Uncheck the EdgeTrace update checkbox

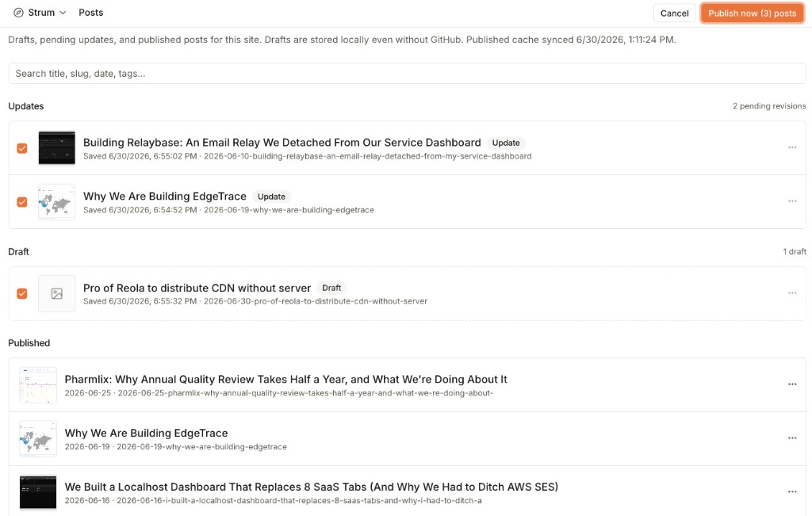(21, 202)
